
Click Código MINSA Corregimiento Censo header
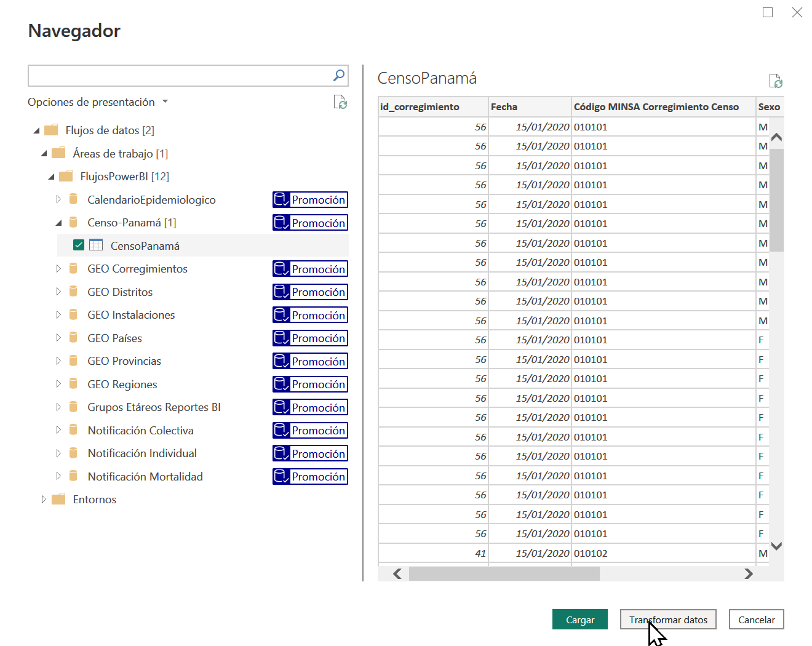tap(664, 106)
